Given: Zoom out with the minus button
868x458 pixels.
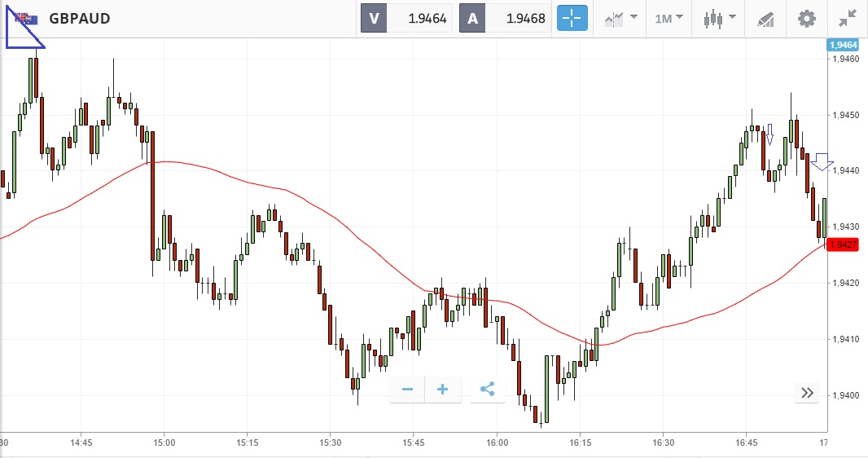Looking at the screenshot, I should coord(407,390).
